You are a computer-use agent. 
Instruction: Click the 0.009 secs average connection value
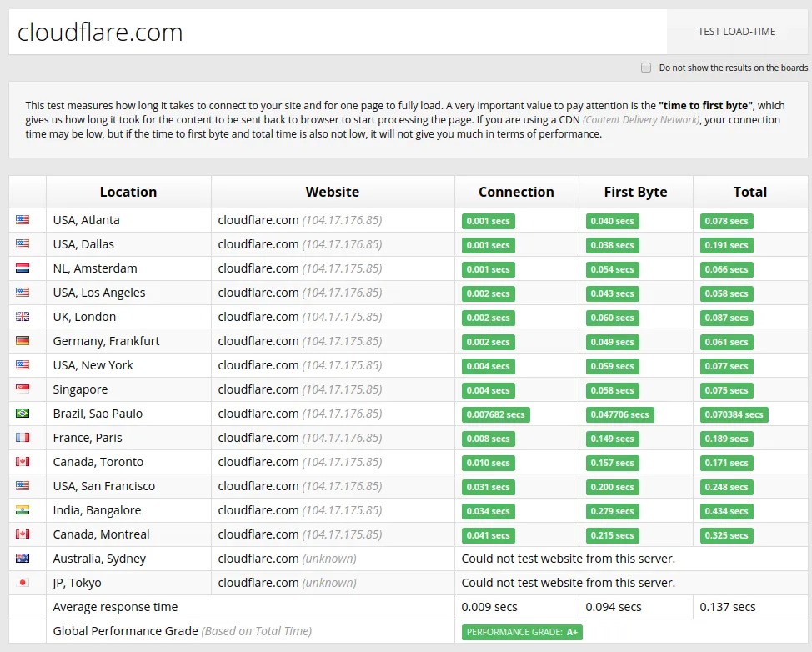coord(489,607)
